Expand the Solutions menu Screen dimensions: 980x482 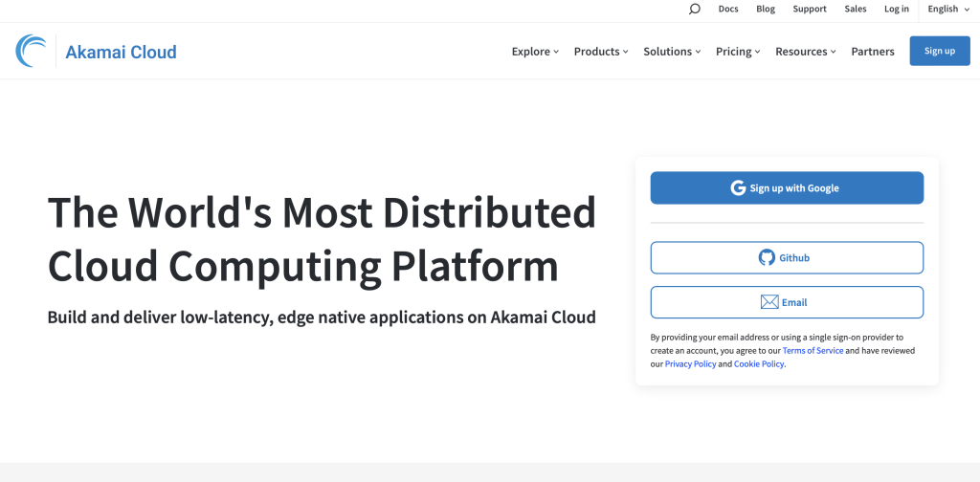[x=672, y=52]
